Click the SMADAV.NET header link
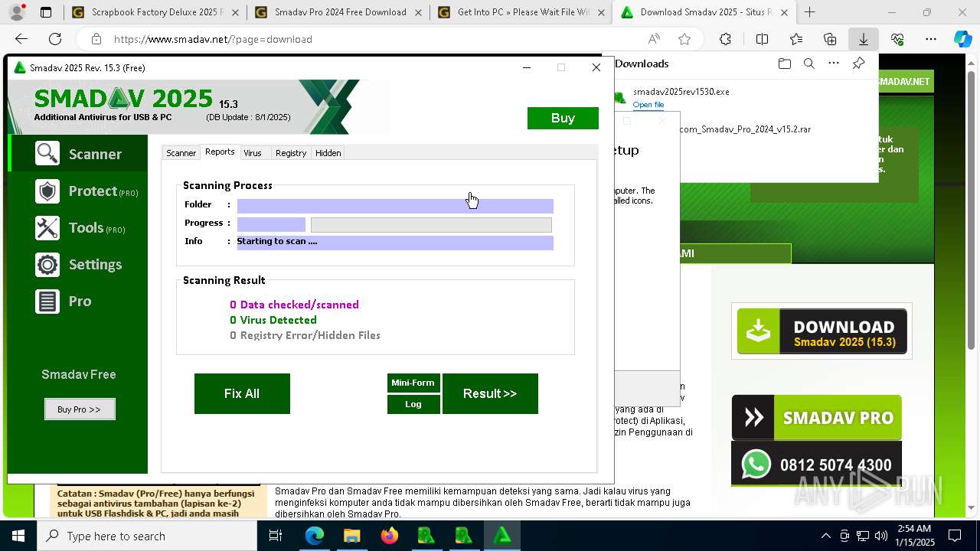 (904, 81)
